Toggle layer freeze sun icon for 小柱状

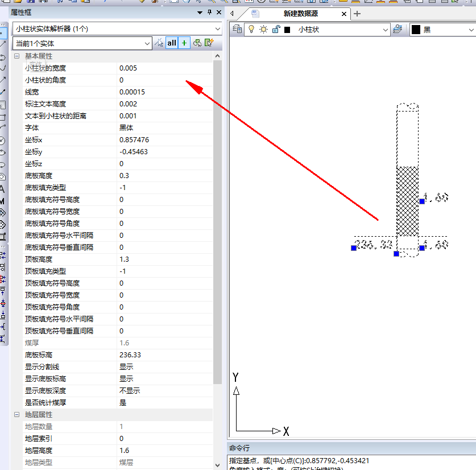pyautogui.click(x=263, y=30)
